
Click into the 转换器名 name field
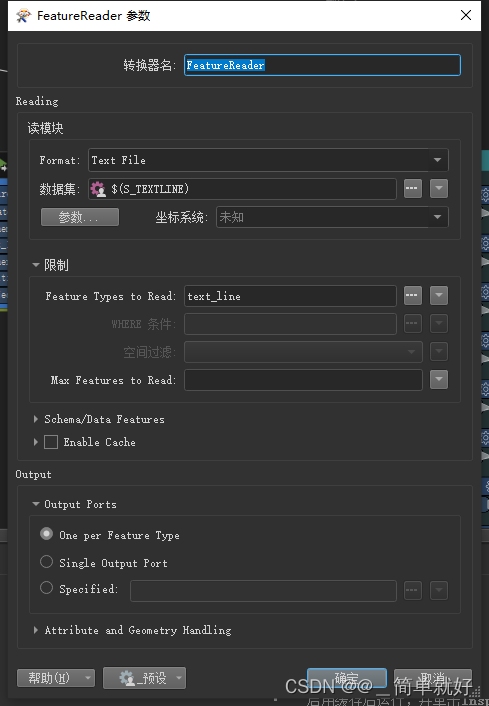tap(322, 65)
